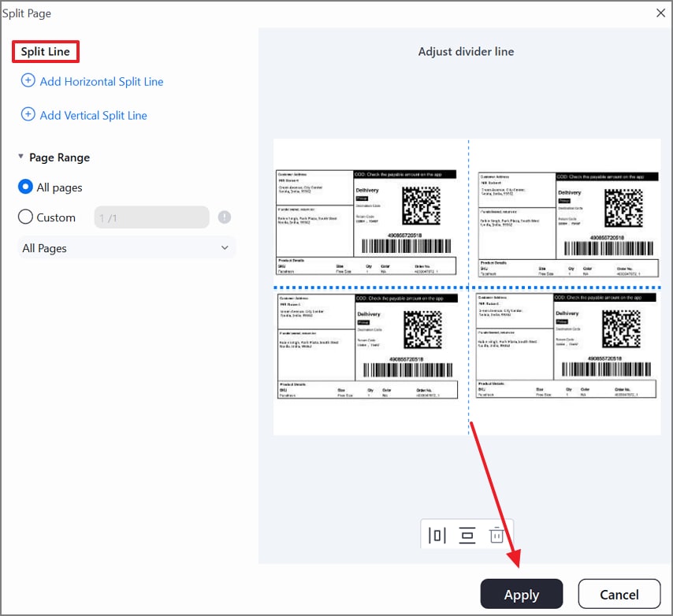Close the Split Page dialog
The height and width of the screenshot is (616, 673).
pos(660,13)
